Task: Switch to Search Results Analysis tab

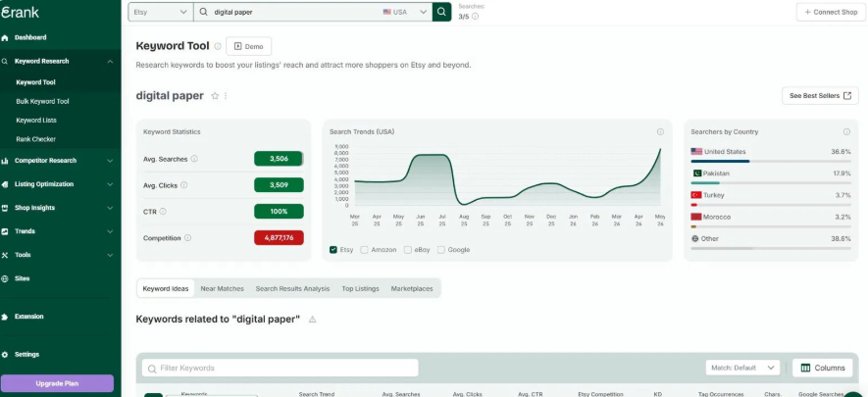Action: coord(292,288)
